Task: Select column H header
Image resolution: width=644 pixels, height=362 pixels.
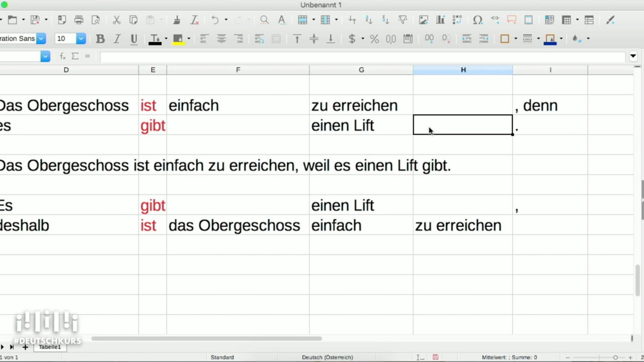Action: (463, 70)
